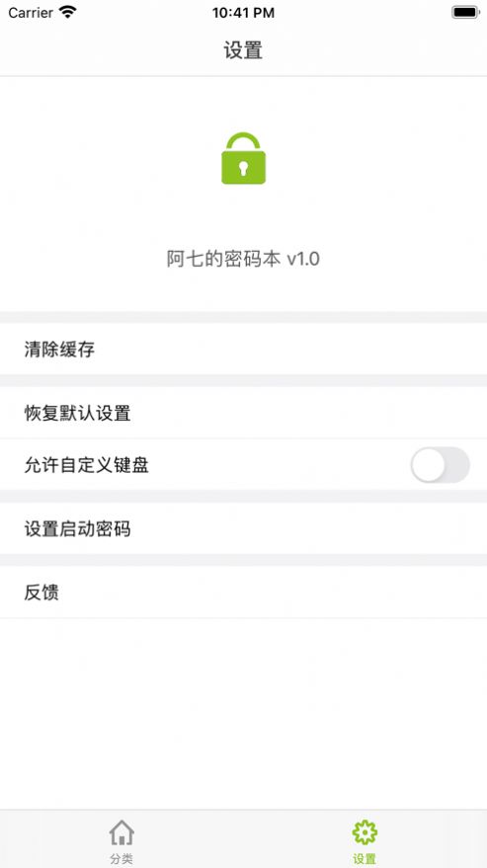Open 设置启动密码 to set launch password
Screen dimensions: 487x868
243,529
